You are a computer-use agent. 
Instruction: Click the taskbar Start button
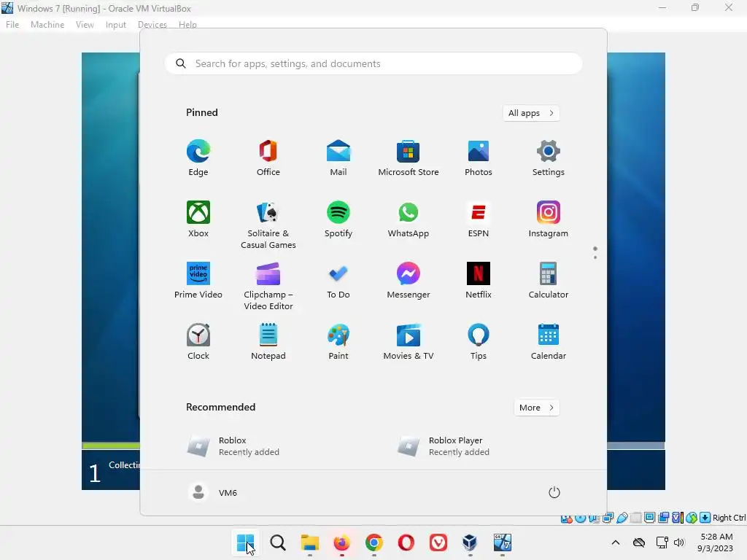[x=246, y=542]
